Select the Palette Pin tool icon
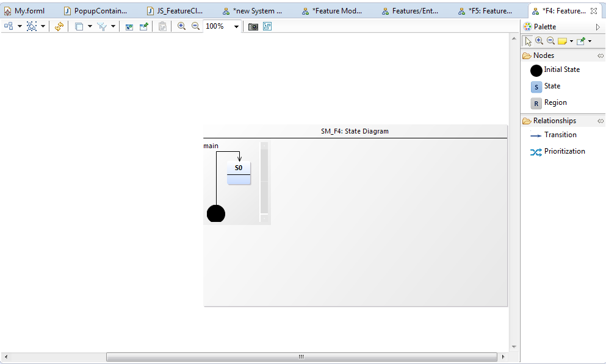The height and width of the screenshot is (364, 606). [581, 41]
